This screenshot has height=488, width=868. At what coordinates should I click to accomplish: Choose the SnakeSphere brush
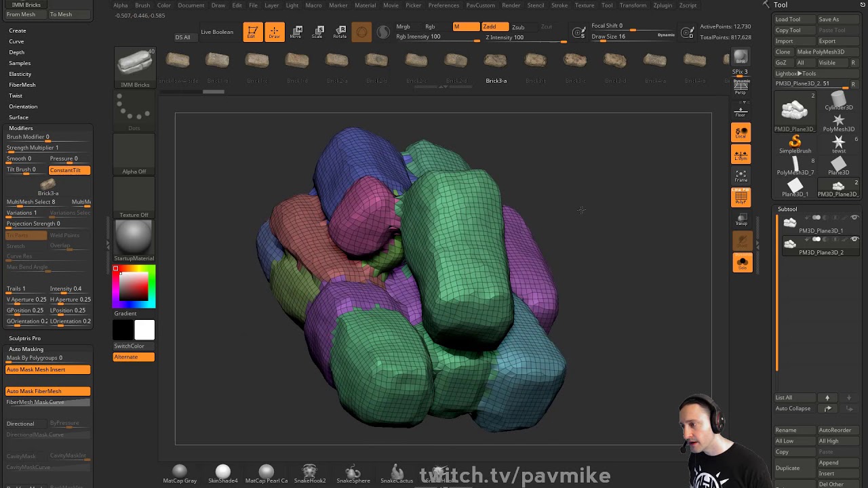pos(353,474)
